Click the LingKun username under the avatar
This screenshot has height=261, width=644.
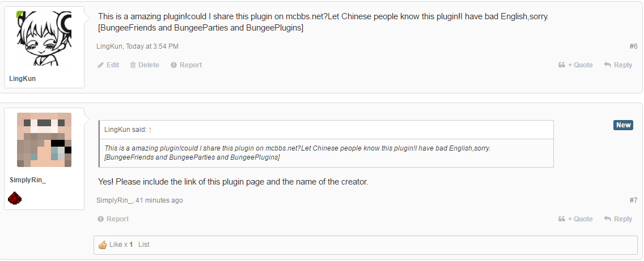click(x=23, y=79)
